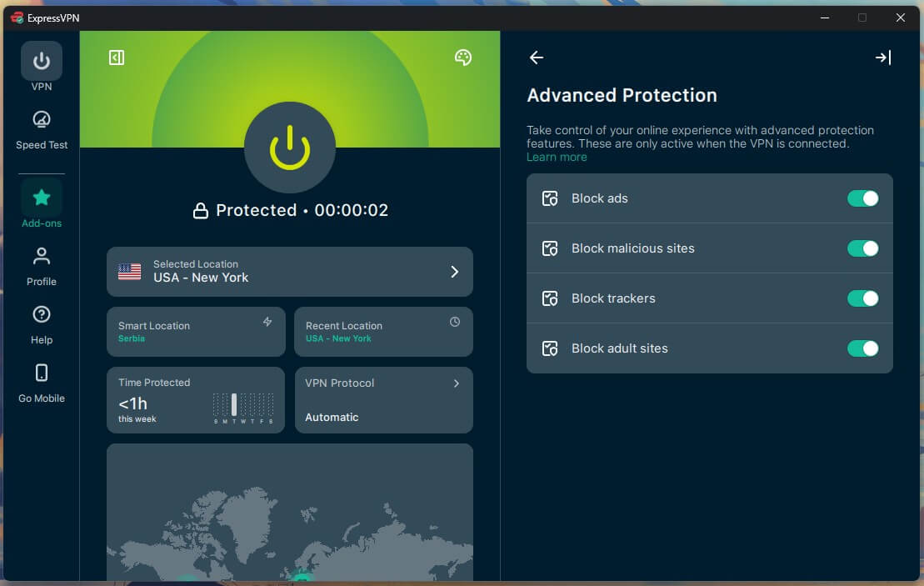Viewport: 924px width, 586px height.
Task: Minimize the ExpressVPN window
Action: [825, 18]
